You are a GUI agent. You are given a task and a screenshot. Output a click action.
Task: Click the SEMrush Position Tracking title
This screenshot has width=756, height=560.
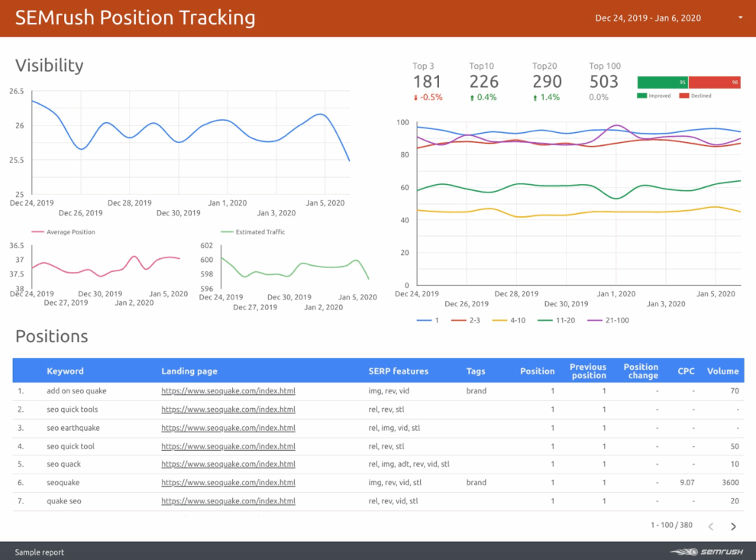[x=135, y=18]
